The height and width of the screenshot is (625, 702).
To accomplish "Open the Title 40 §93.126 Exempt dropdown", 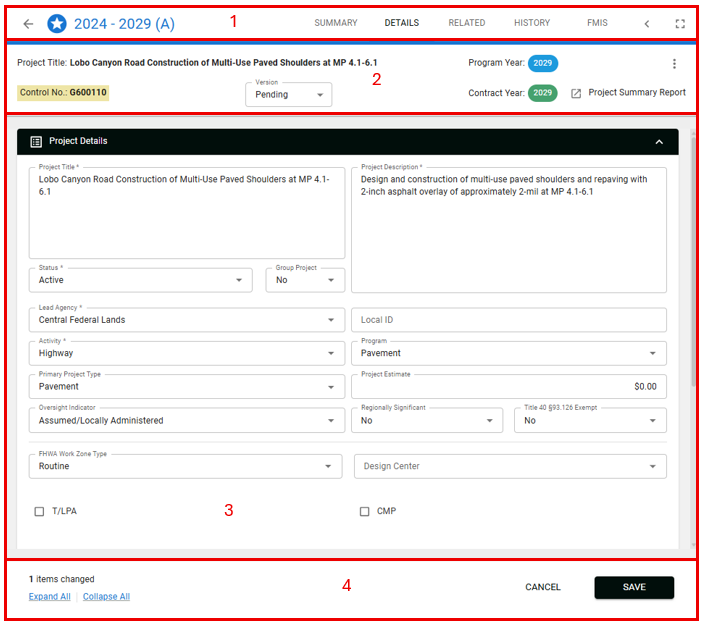I will 591,420.
